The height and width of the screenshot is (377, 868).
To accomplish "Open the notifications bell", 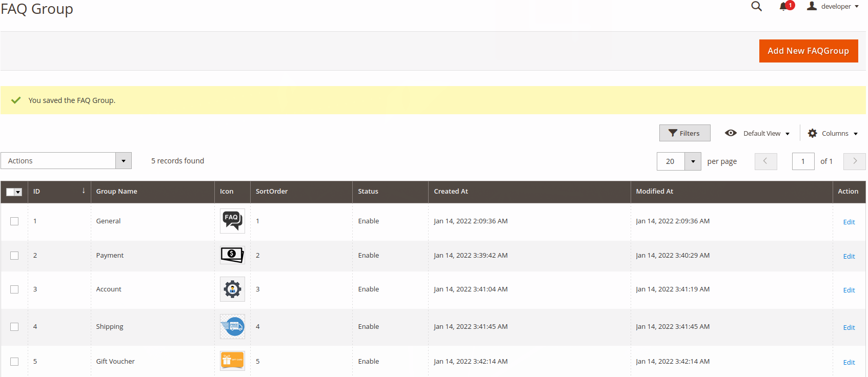I will pyautogui.click(x=784, y=7).
